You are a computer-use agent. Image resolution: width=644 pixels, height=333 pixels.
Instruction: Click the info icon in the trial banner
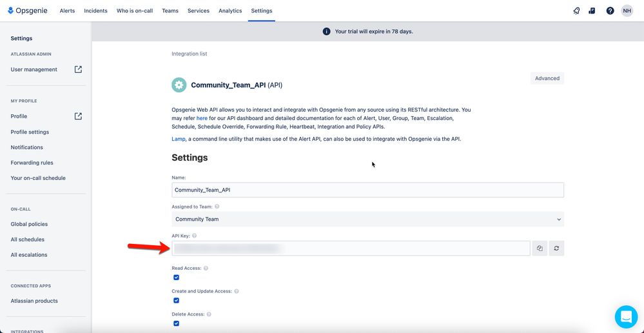[327, 31]
